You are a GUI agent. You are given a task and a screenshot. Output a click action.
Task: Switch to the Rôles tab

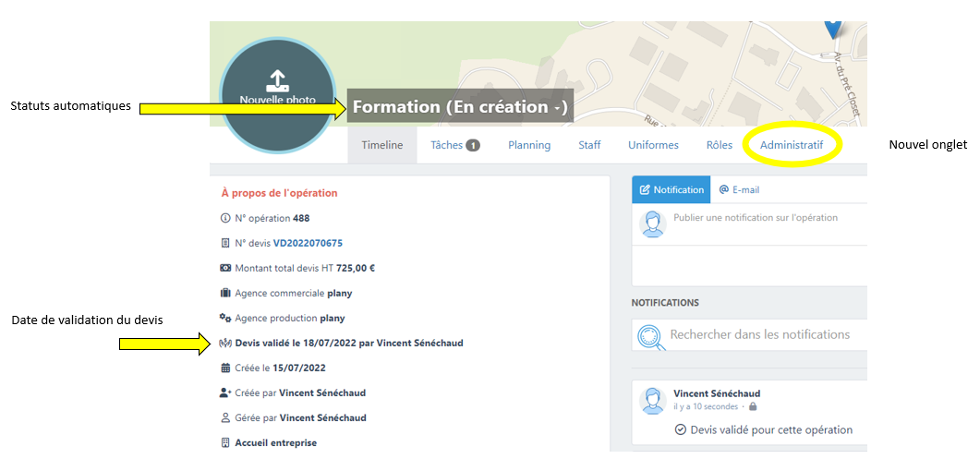pyautogui.click(x=719, y=145)
